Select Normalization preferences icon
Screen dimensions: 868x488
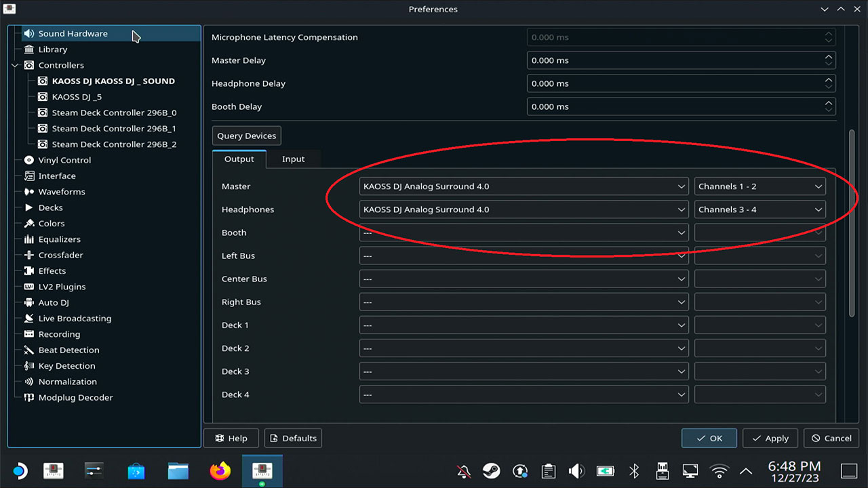(x=28, y=382)
